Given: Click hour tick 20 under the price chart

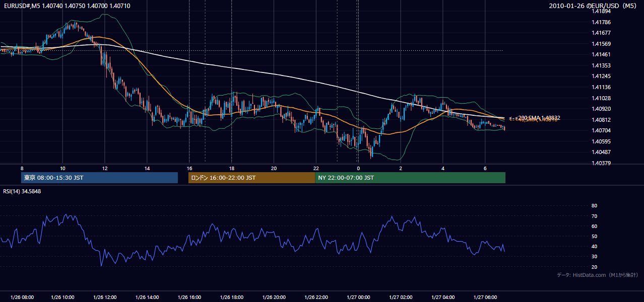Looking at the screenshot, I should [274, 168].
